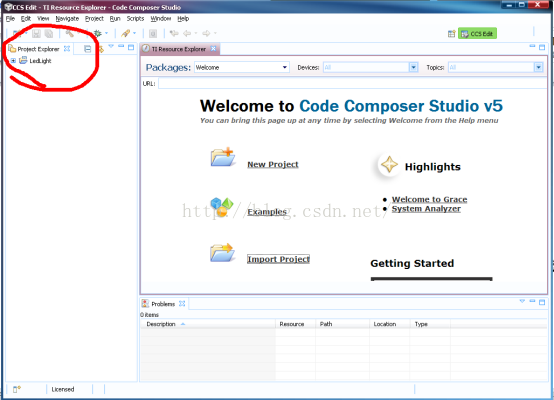The image size is (554, 400).
Task: Sort by the Type column header
Action: pyautogui.click(x=430, y=324)
